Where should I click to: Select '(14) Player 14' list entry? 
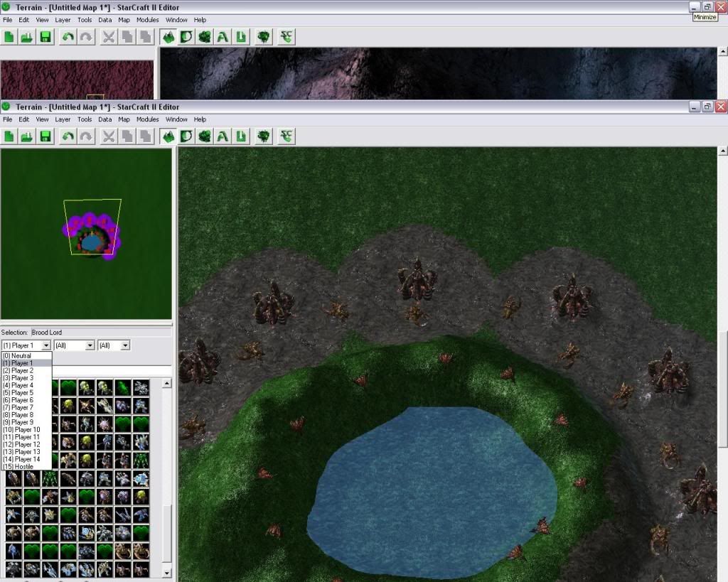tap(26, 459)
